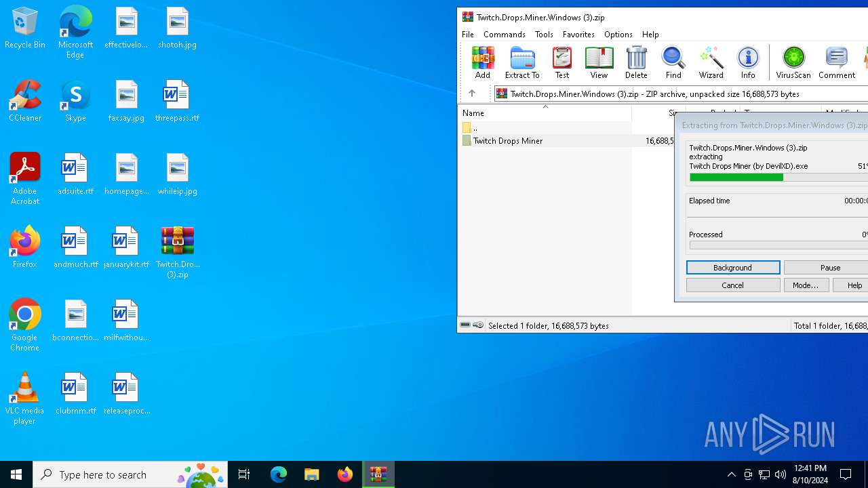Select the Microsoft Edge desktop shortcut
868x488 pixels.
75,32
